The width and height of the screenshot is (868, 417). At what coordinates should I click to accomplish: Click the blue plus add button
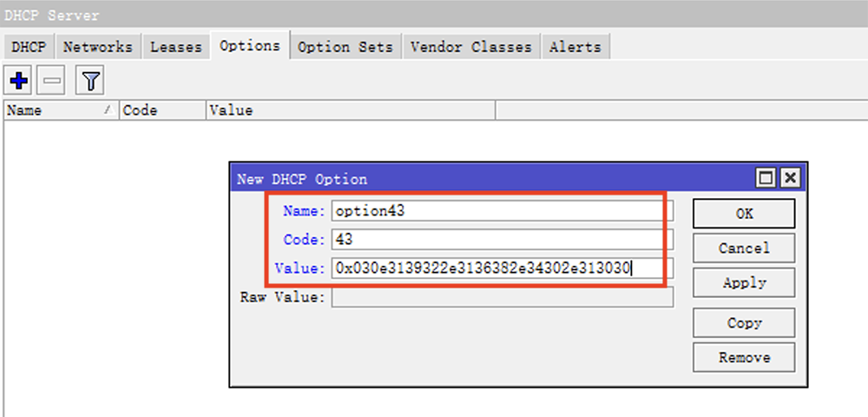pos(18,82)
